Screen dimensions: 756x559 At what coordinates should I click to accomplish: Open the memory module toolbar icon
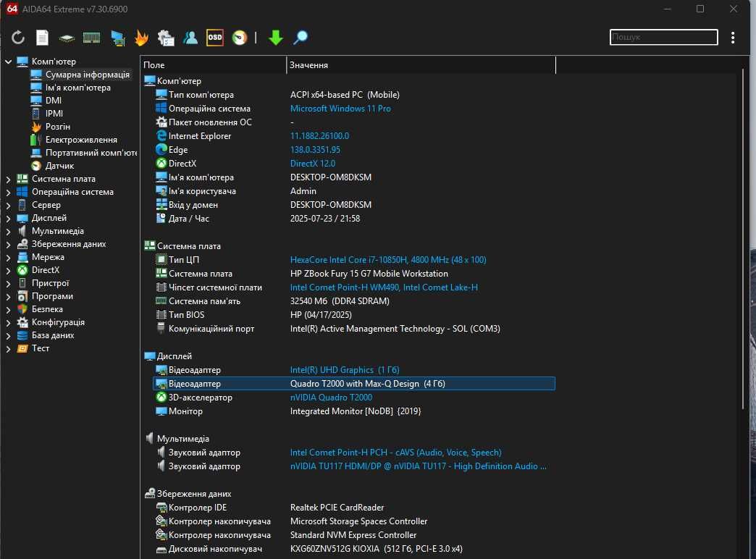pos(92,37)
